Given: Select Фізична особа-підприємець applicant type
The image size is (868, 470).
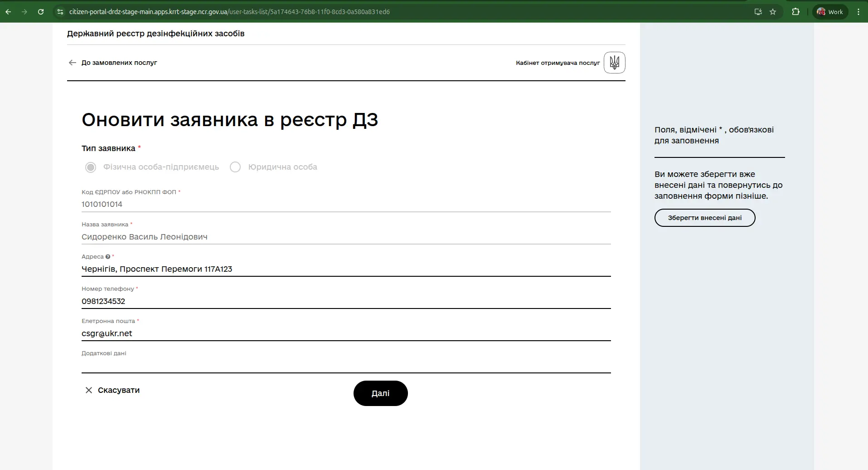Looking at the screenshot, I should click(91, 167).
